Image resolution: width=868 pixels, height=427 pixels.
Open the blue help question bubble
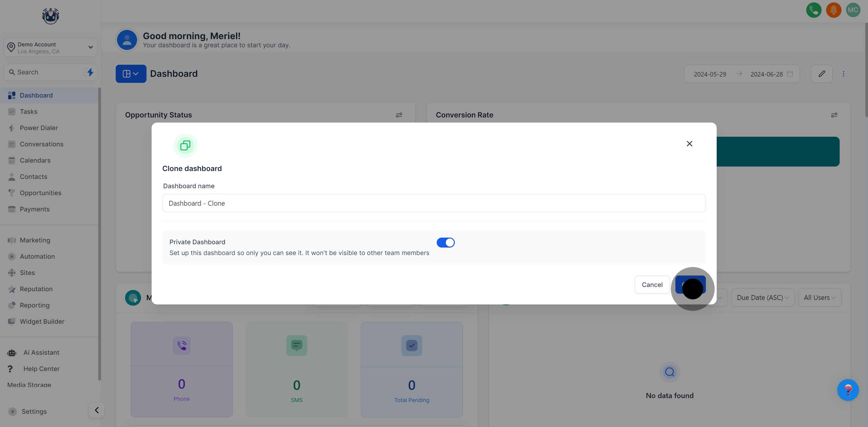click(x=848, y=390)
